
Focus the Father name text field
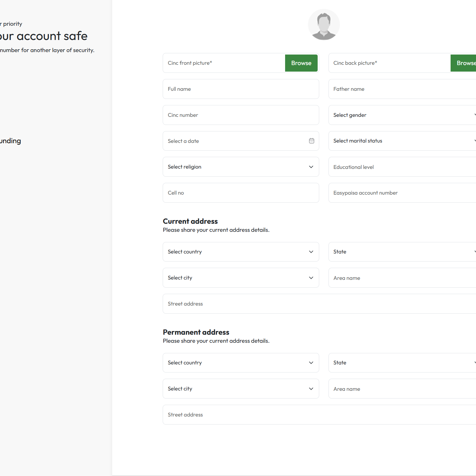[x=402, y=89]
